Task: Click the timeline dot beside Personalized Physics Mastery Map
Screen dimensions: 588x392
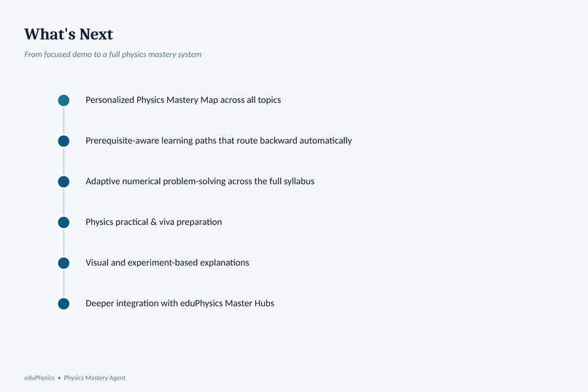Action: 63,100
